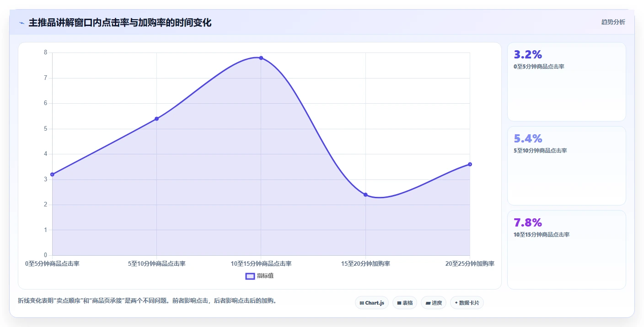The width and height of the screenshot is (644, 327).
Task: Click the 5至10分钟 data point at 5.4
Action: [157, 119]
